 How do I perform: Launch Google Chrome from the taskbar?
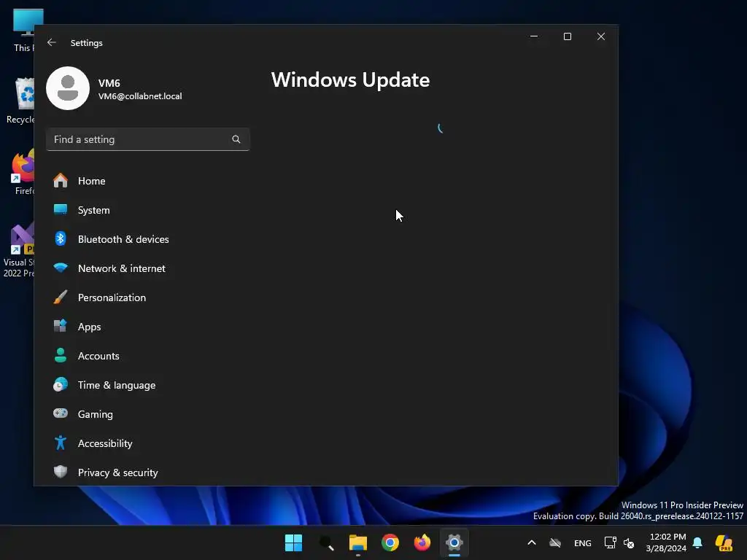(x=390, y=542)
